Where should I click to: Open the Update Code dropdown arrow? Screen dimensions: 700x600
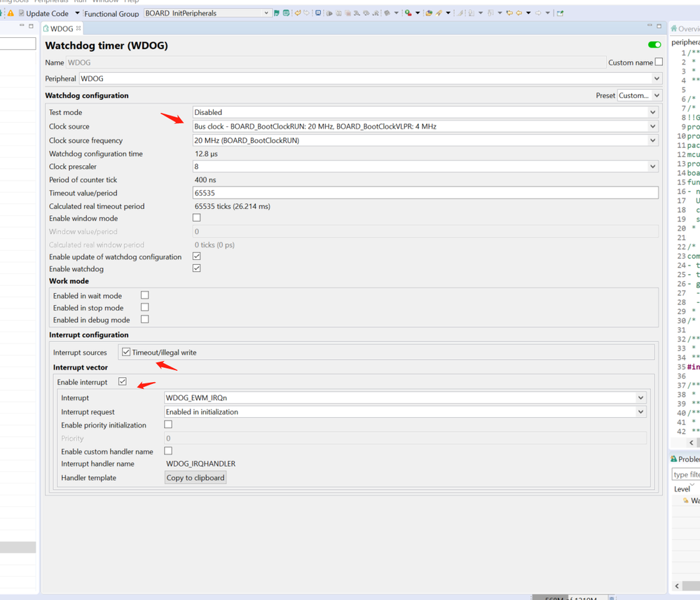[77, 13]
